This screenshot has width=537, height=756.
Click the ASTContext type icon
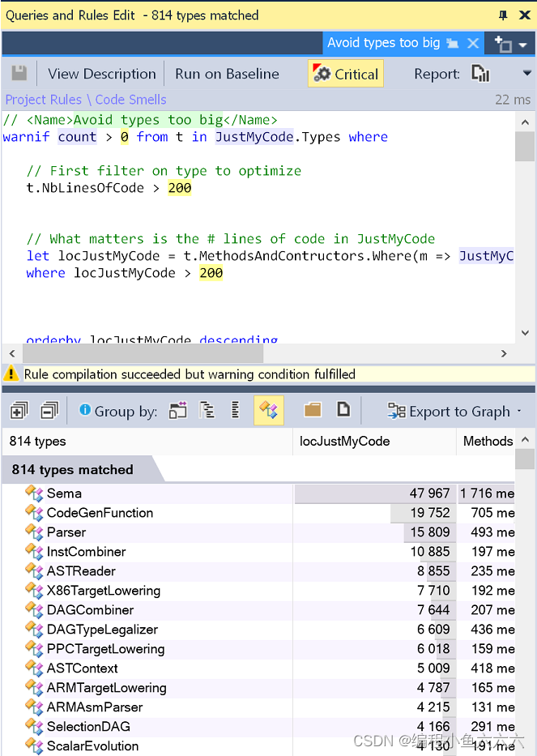click(x=34, y=668)
